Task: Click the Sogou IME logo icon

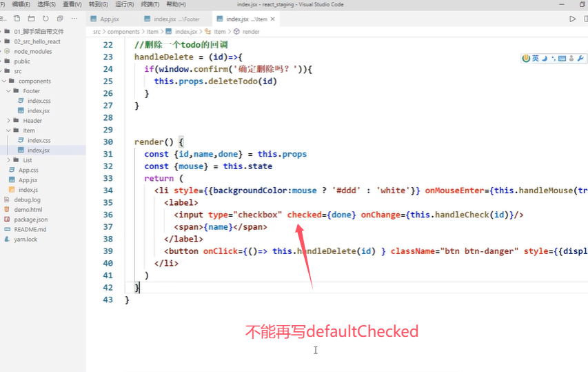Action: pos(526,58)
